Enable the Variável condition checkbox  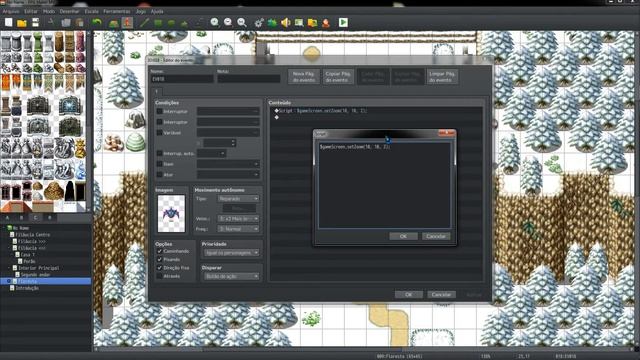coord(160,132)
